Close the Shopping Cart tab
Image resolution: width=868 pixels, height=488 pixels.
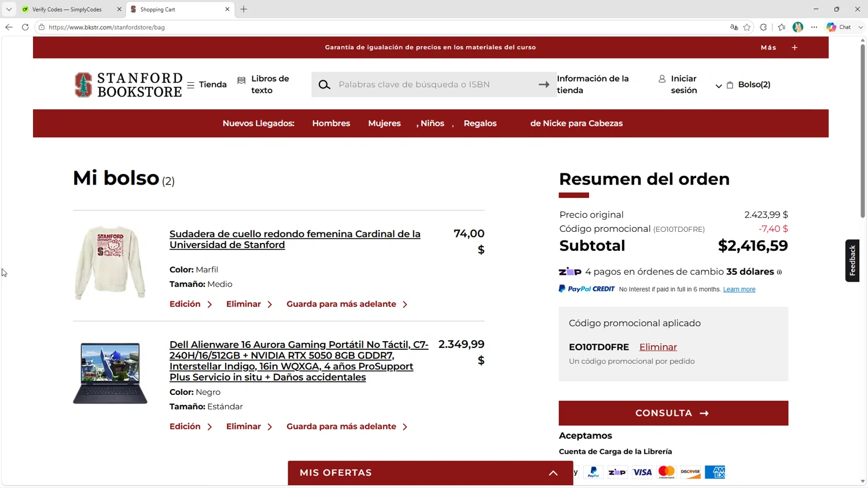(x=227, y=9)
